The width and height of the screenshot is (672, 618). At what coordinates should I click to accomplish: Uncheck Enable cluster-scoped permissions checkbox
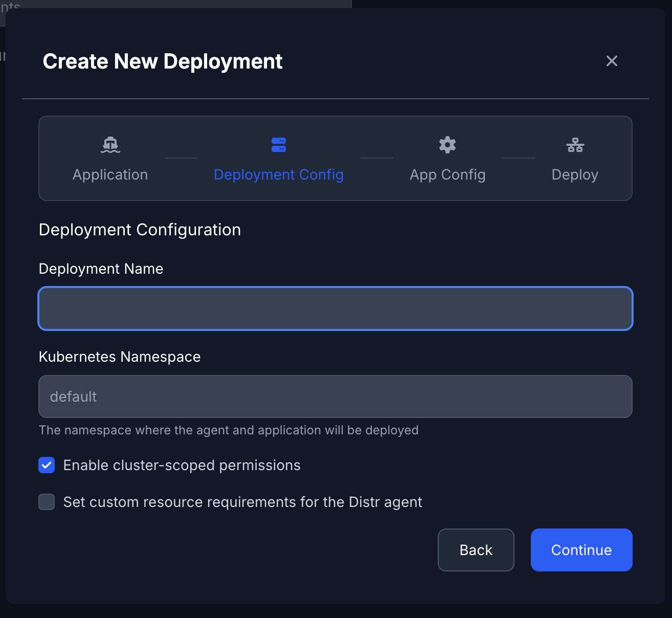click(x=47, y=465)
